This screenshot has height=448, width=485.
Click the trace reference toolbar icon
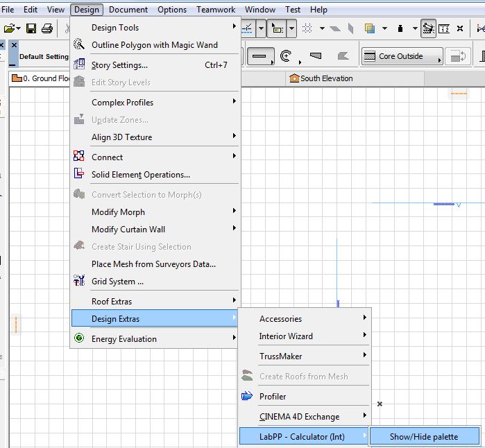tap(370, 28)
